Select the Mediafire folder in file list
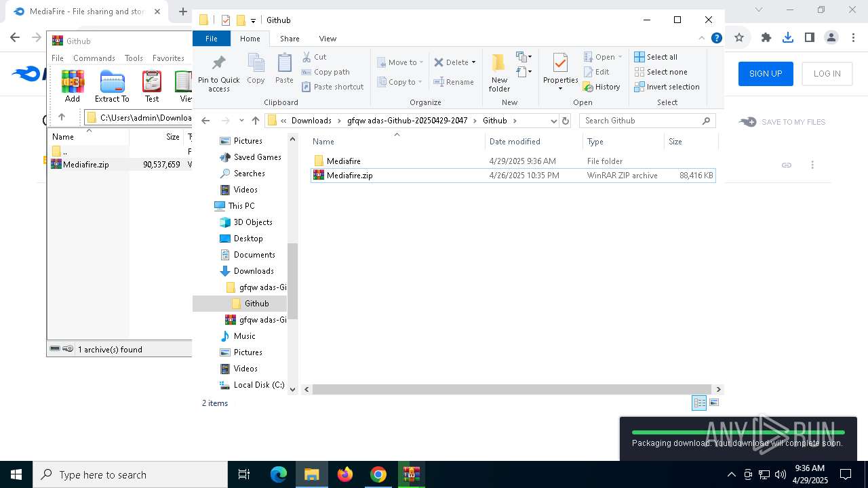Viewport: 868px width, 488px height. pos(513,161)
